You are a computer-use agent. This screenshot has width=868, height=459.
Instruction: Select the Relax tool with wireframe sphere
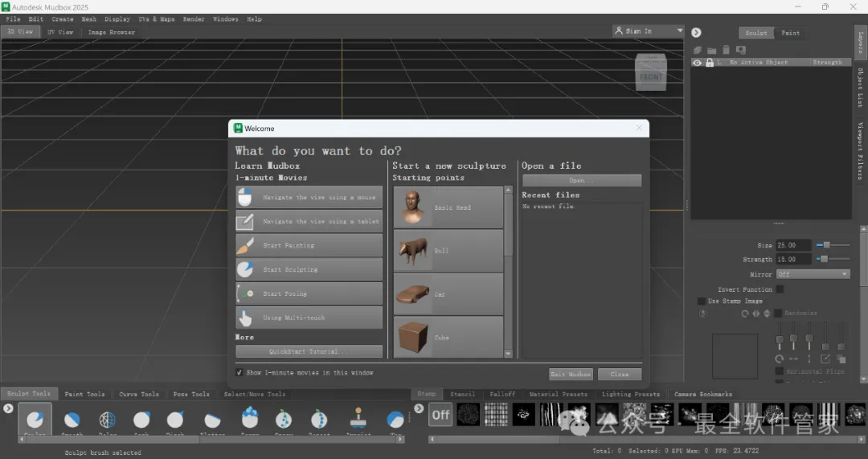tap(108, 420)
